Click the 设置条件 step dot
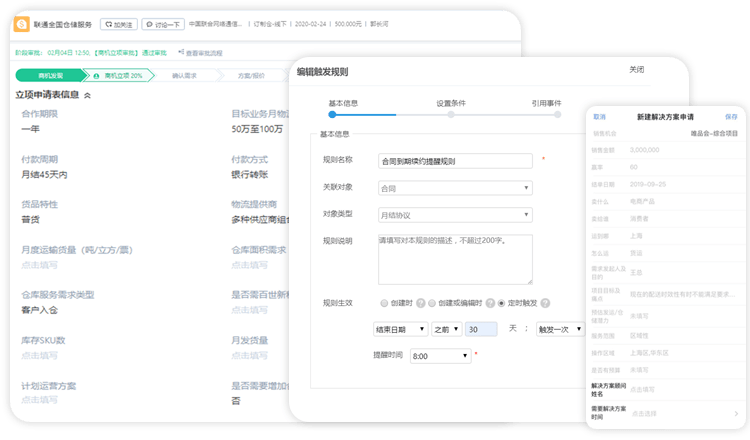Screen dimensions: 750x440 (451, 115)
